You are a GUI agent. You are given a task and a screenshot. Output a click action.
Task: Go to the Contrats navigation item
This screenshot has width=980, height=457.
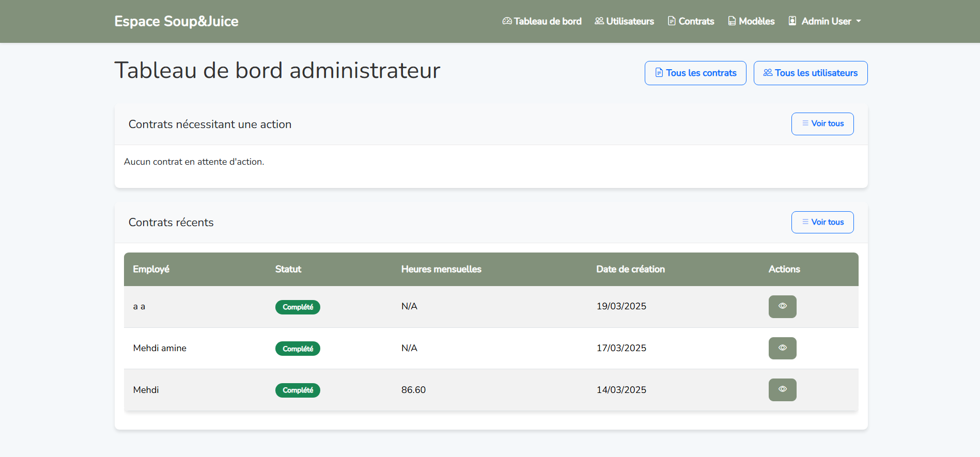coord(696,21)
